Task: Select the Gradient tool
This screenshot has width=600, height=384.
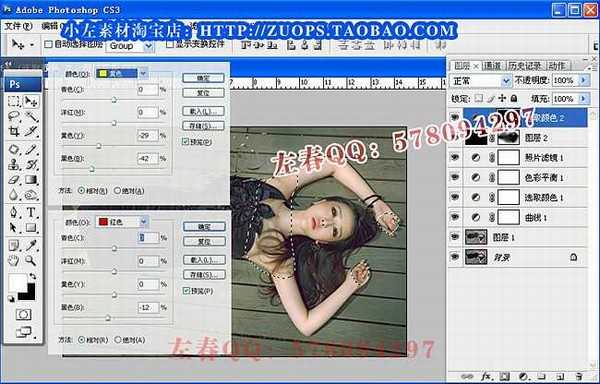Action: tap(31, 180)
